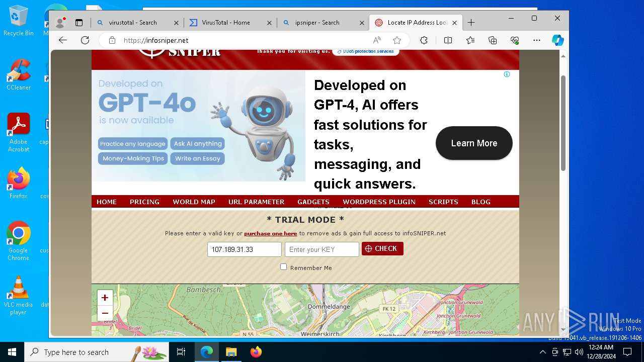The width and height of the screenshot is (644, 362).
Task: Open the Google Chrome desktop shortcut
Action: point(19,241)
